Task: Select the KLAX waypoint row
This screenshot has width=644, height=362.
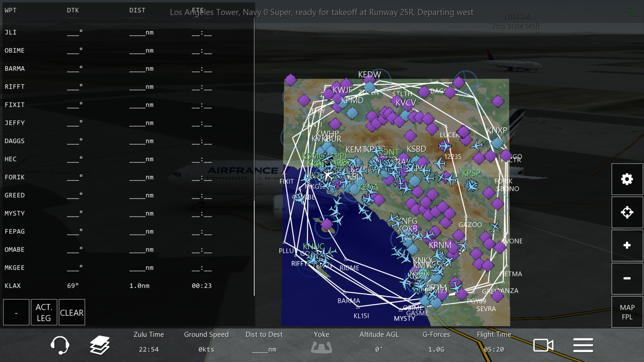Action: point(108,286)
